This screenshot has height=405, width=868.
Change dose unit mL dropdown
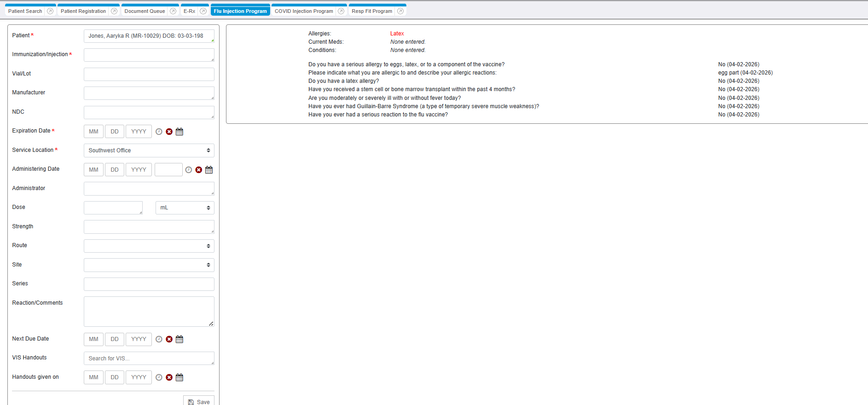coord(185,208)
